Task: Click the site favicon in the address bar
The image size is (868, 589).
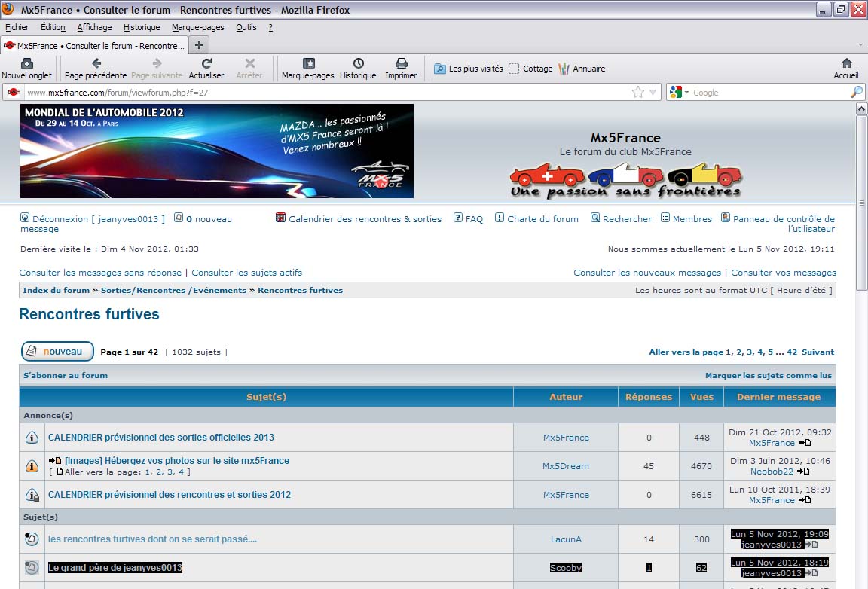Action: pyautogui.click(x=14, y=92)
